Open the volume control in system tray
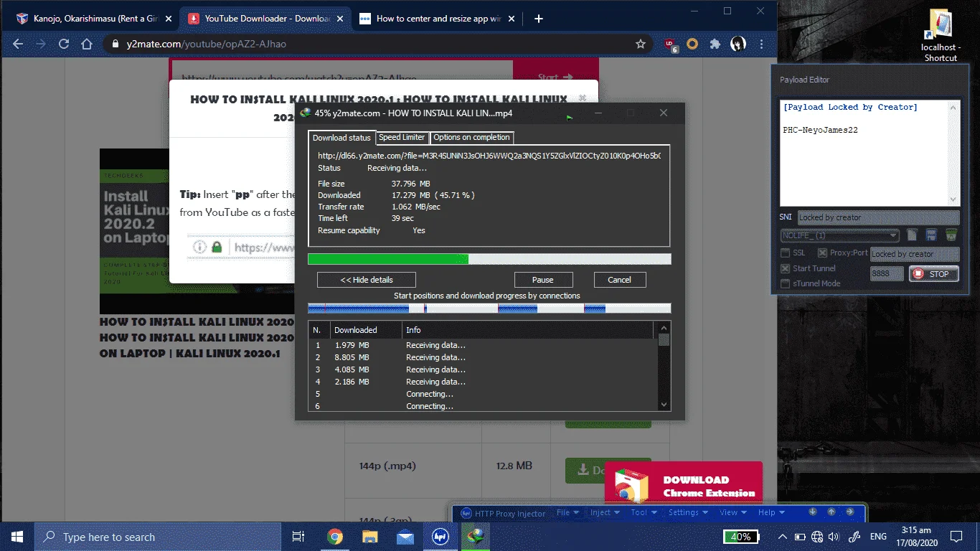Viewport: 980px width, 551px height. click(834, 536)
